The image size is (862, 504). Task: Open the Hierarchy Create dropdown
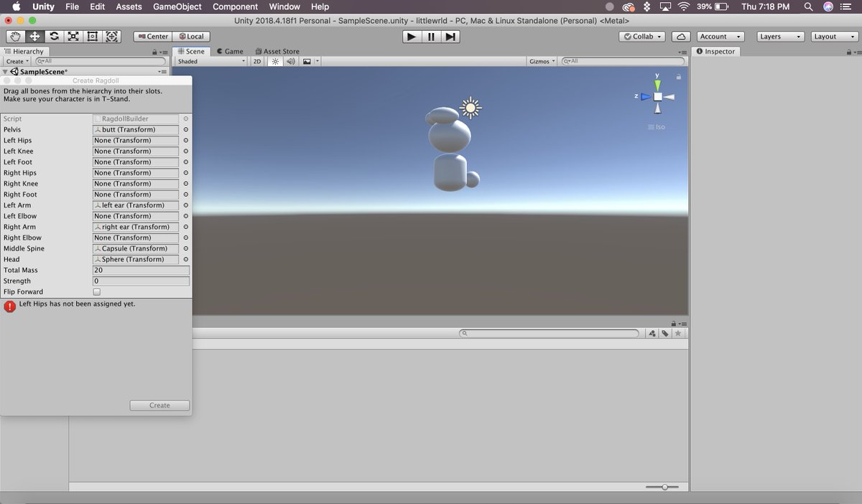pyautogui.click(x=18, y=62)
